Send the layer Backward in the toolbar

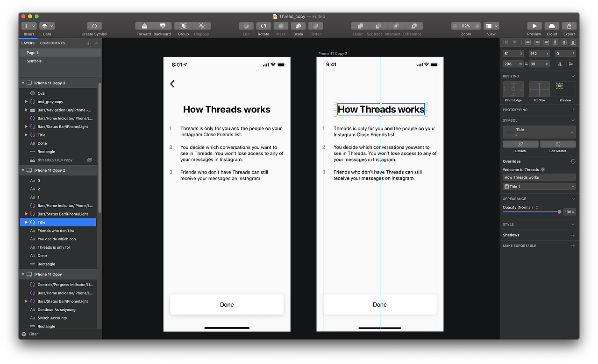click(x=163, y=26)
